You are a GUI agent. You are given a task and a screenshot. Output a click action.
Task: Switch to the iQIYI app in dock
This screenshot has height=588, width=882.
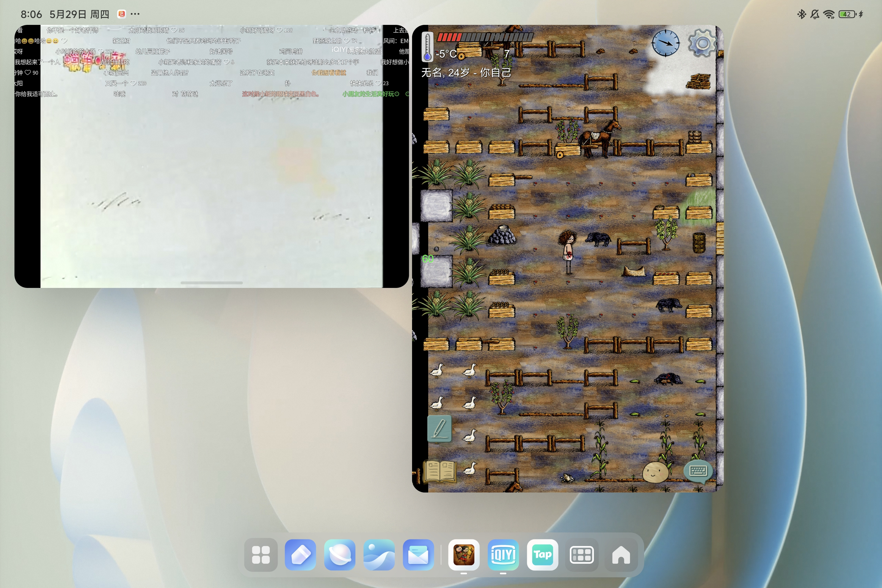503,555
